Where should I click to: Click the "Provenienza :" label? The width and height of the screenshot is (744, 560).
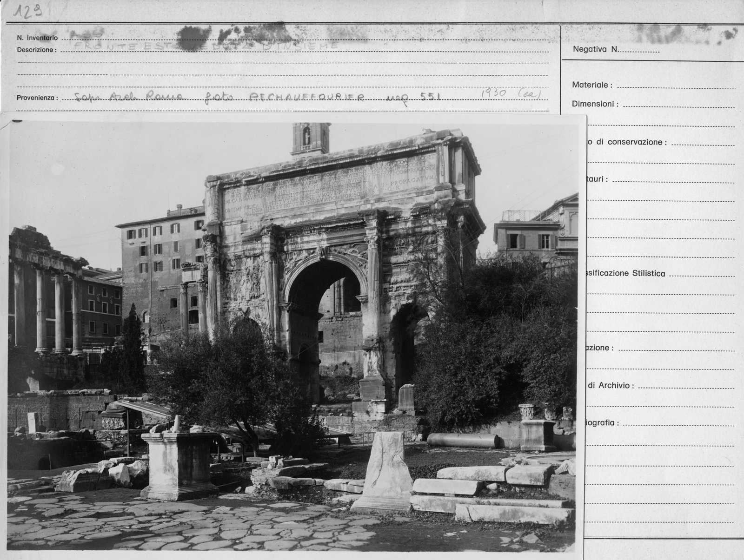[37, 98]
